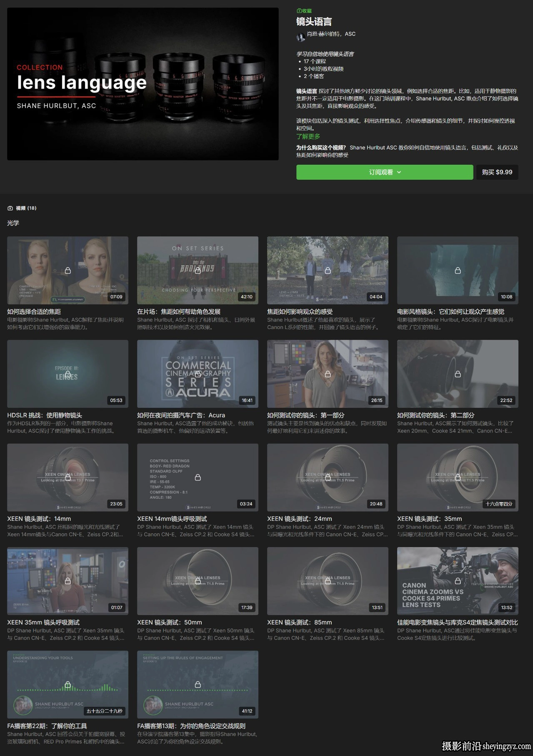Open title 焦距如何影响观众的感受

(x=300, y=311)
